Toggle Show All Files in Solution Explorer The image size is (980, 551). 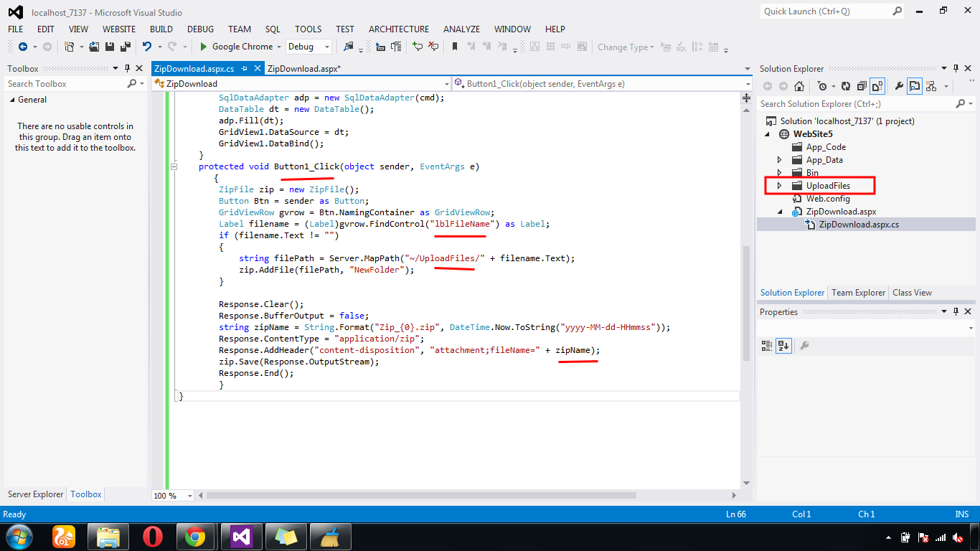pos(877,86)
